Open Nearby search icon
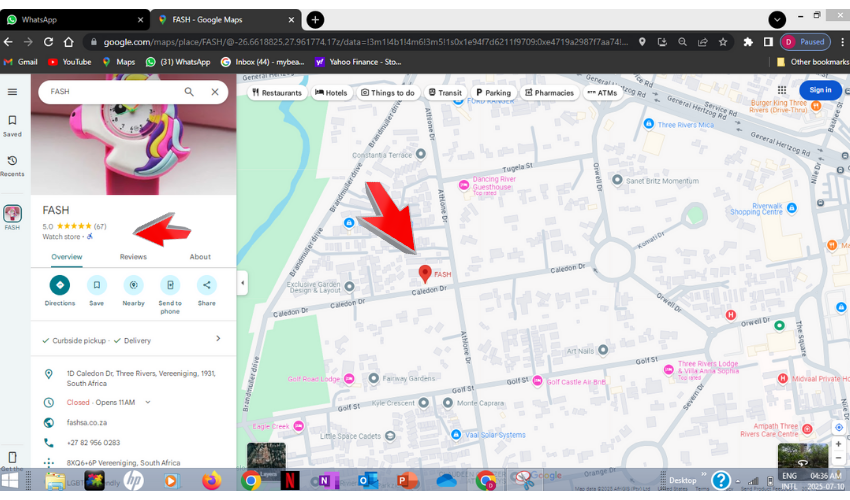 click(x=133, y=285)
